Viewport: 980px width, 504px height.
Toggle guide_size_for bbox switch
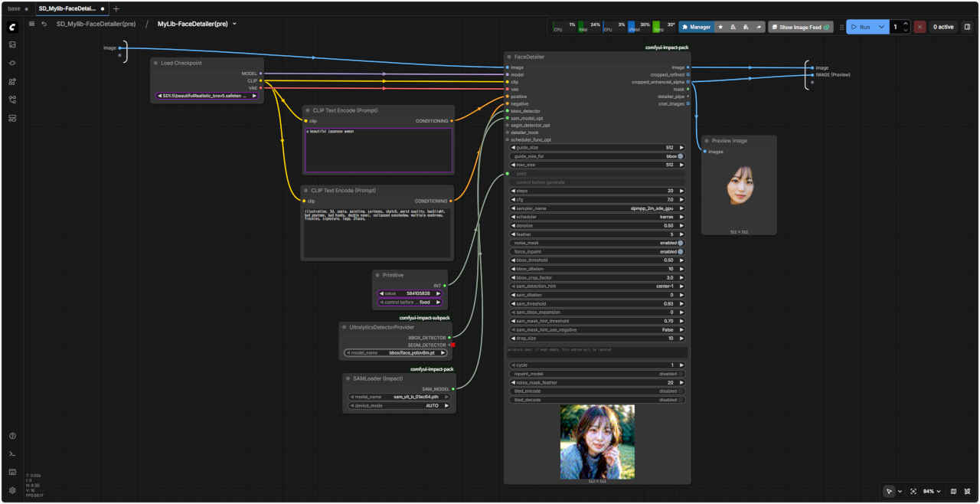[680, 156]
